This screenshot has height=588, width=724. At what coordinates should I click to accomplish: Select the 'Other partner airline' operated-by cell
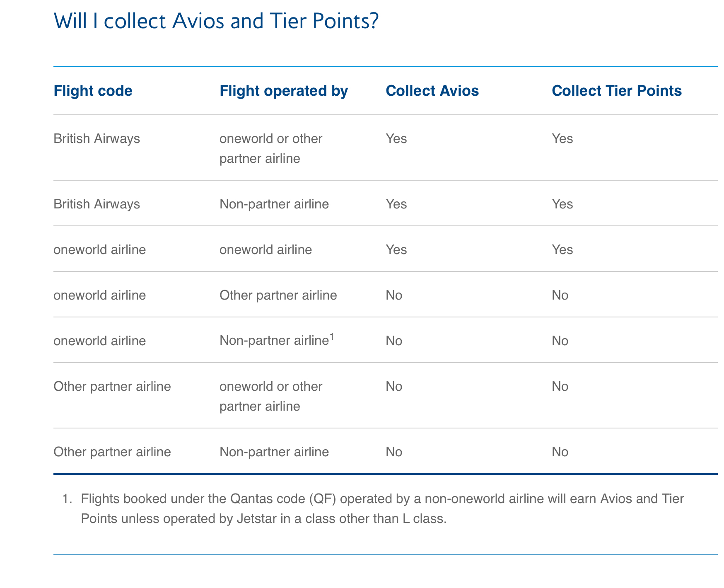click(278, 295)
